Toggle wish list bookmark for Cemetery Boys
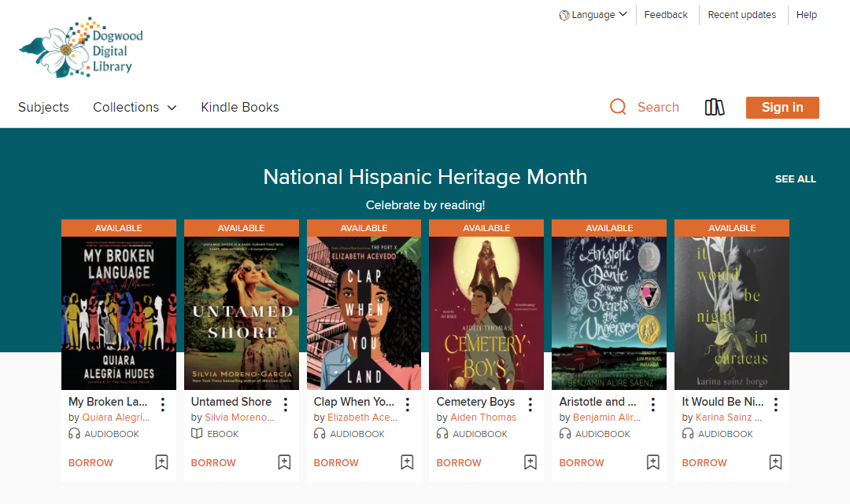The width and height of the screenshot is (850, 504). click(x=530, y=462)
